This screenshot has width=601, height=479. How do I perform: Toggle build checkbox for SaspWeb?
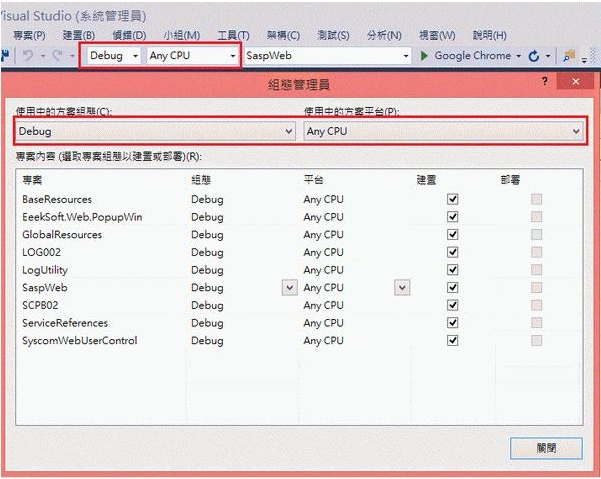pos(453,287)
